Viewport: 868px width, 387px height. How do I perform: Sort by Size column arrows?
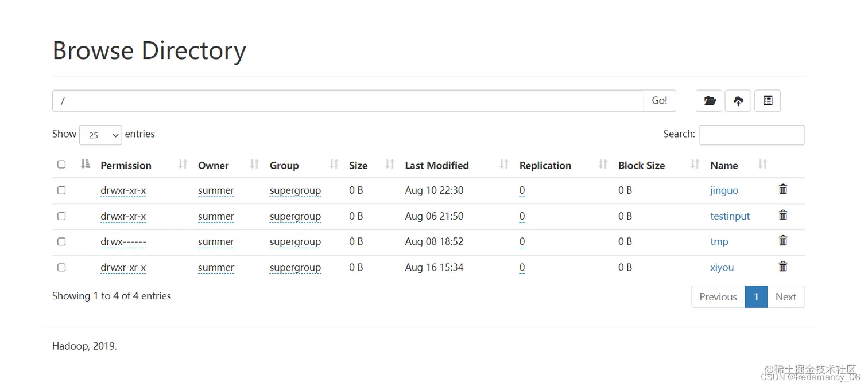(389, 164)
